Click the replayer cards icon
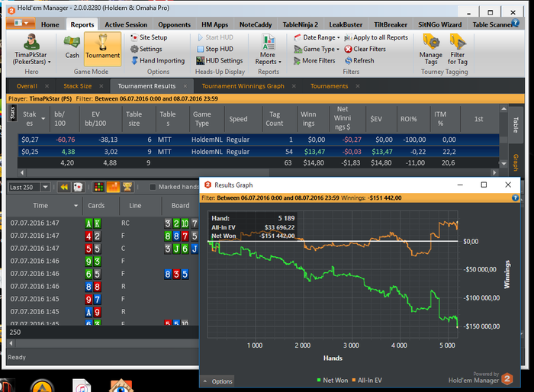Screen dimensions: 534x392 [x=78, y=187]
